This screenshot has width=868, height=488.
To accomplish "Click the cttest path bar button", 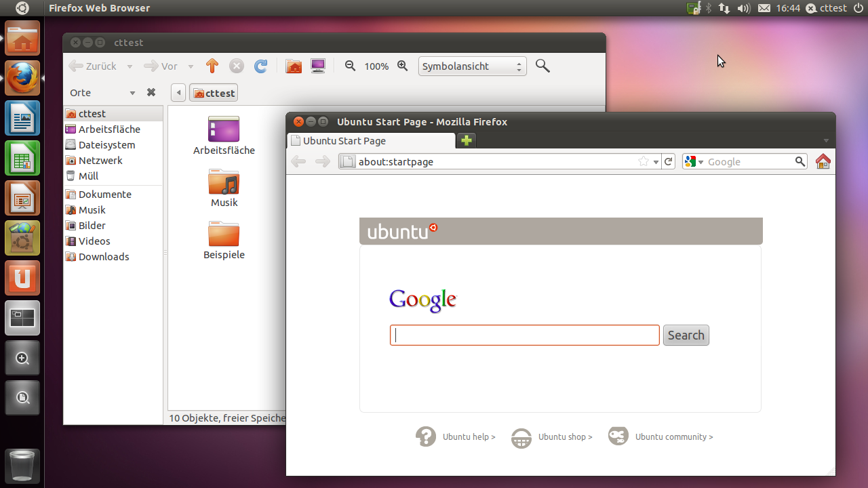I will point(214,93).
